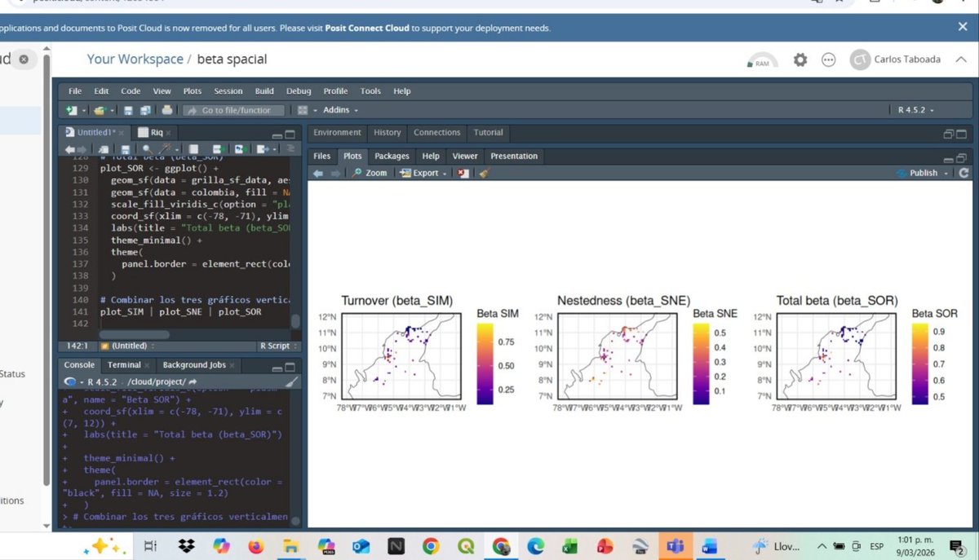Screen dimensions: 979x560
Task: Click the Find/Replace magnifier icon in editor
Action: coord(147,149)
